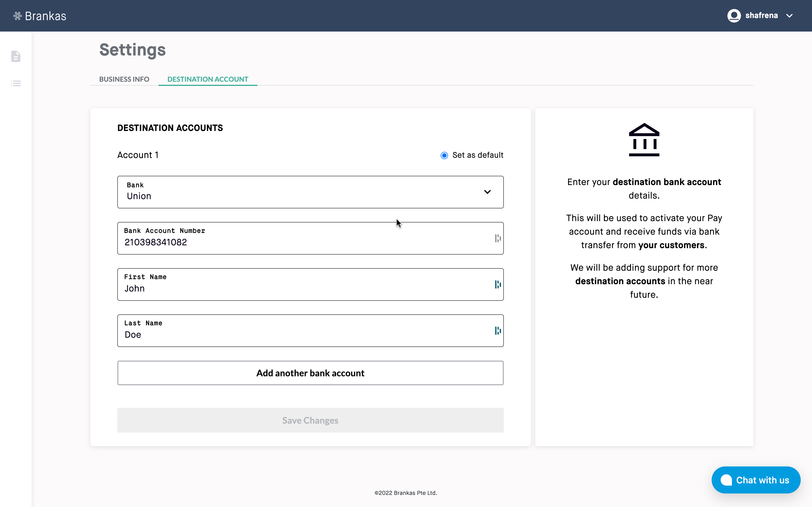
Task: Click the chat bubble icon
Action: coord(727,480)
